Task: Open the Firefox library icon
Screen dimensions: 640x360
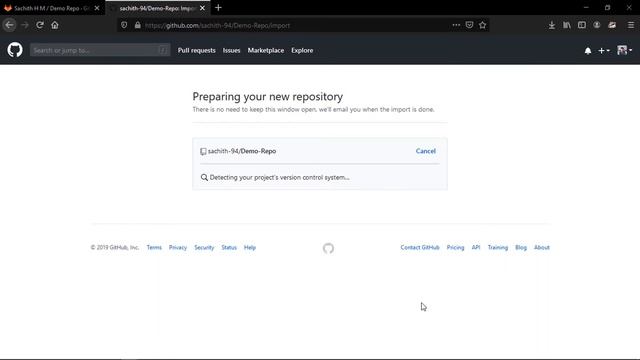Action: pyautogui.click(x=567, y=25)
